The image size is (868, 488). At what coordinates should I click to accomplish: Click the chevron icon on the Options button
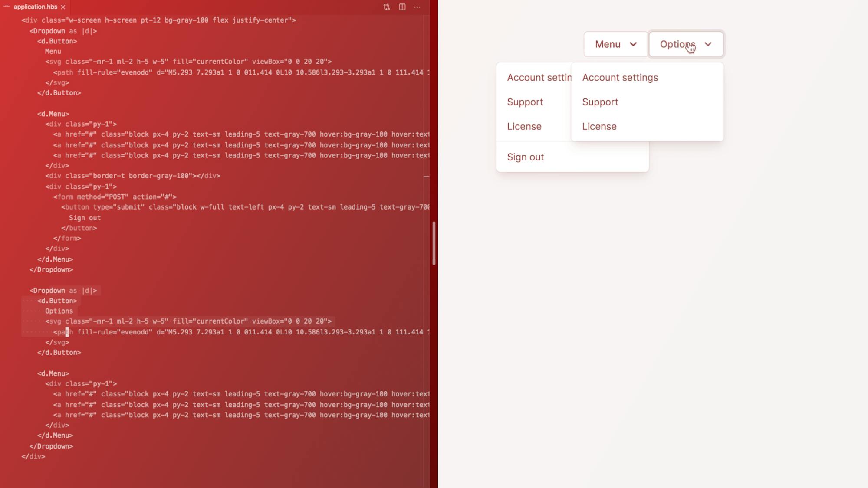tap(709, 44)
